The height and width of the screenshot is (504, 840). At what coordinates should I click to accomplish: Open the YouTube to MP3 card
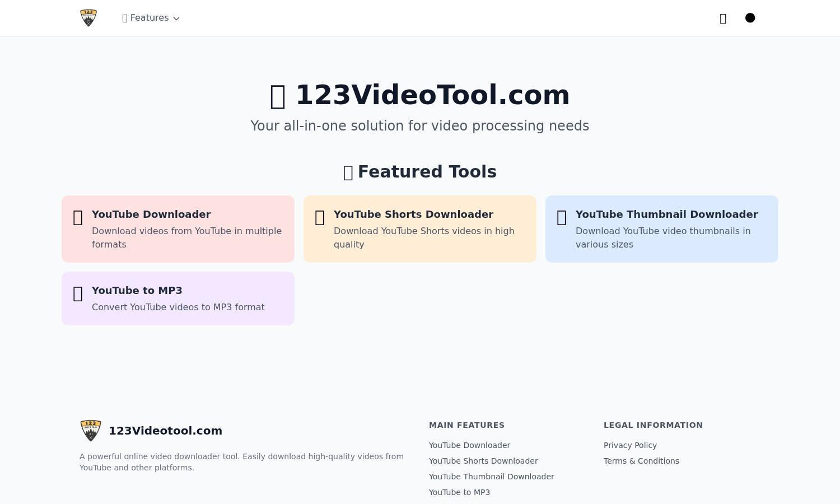[x=178, y=298]
